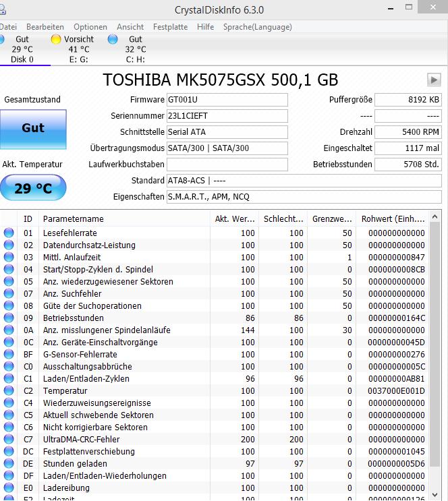Click the Parametername column header
The width and height of the screenshot is (448, 501).
pyautogui.click(x=124, y=219)
